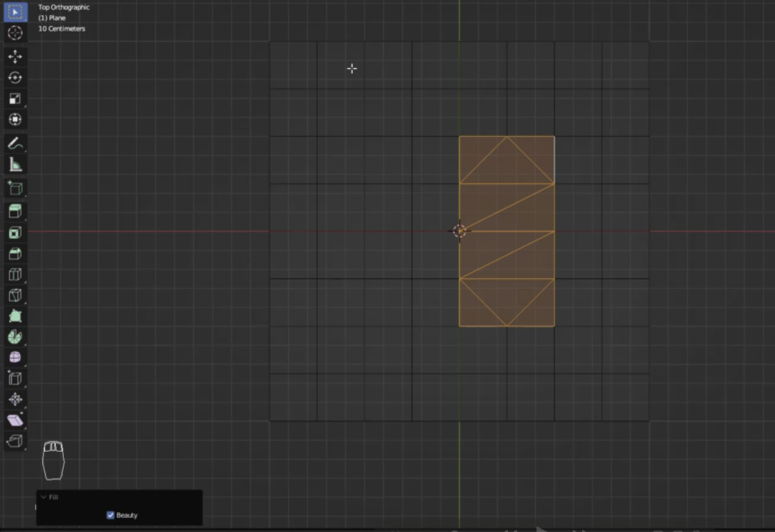This screenshot has width=775, height=532.
Task: Click the Transform tool icon
Action: pos(15,120)
